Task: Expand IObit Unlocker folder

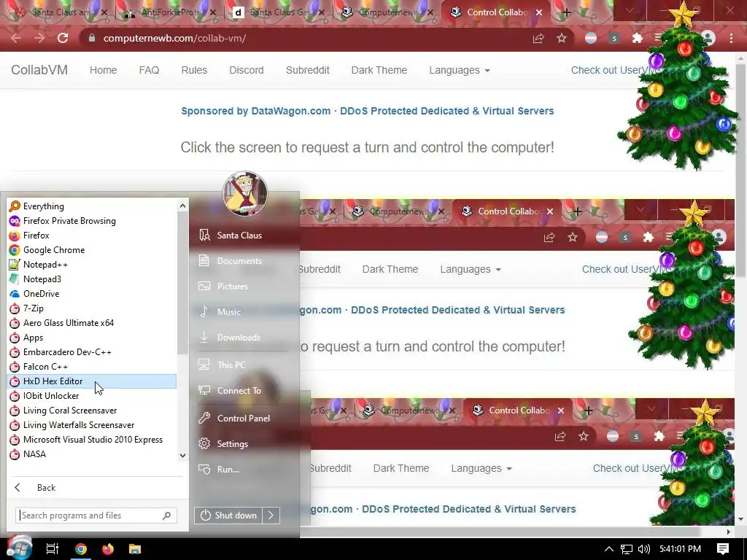Action: (x=91, y=396)
